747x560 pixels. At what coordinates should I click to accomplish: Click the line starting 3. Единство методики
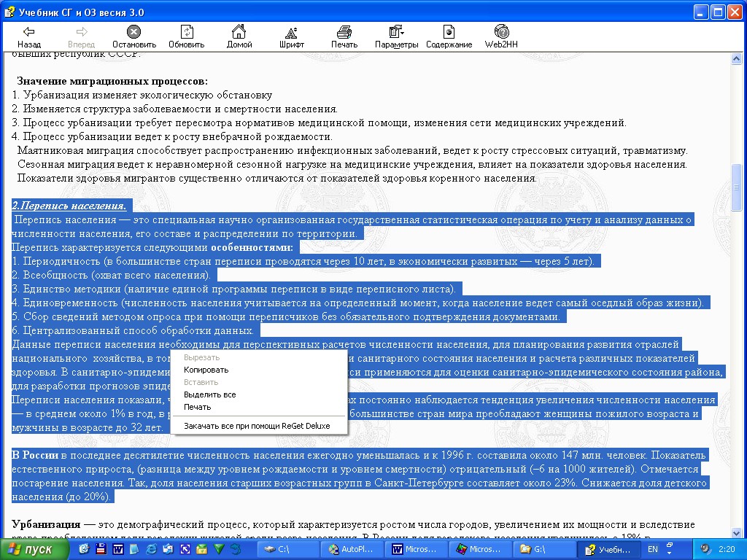(x=233, y=289)
